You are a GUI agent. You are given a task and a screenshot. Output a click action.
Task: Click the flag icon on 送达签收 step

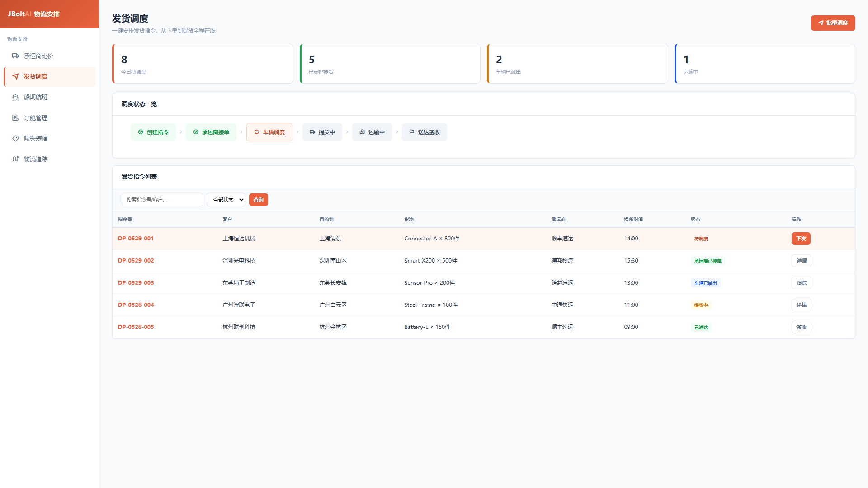412,132
